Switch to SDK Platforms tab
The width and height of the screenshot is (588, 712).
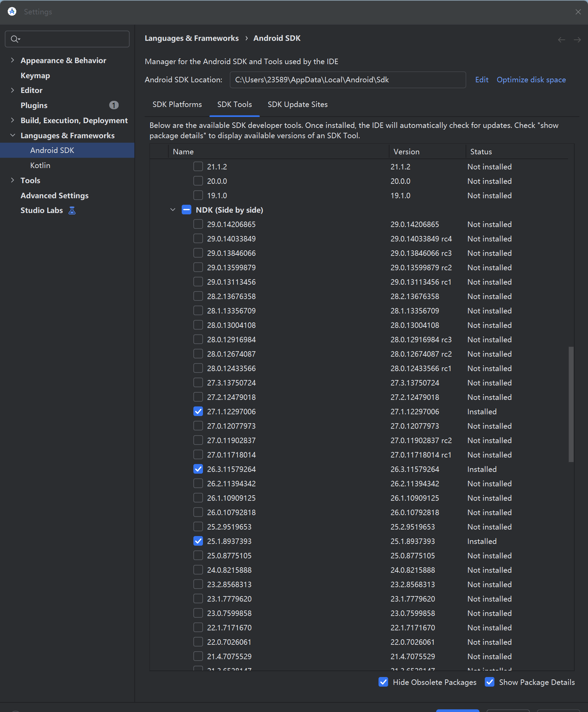[x=177, y=105]
